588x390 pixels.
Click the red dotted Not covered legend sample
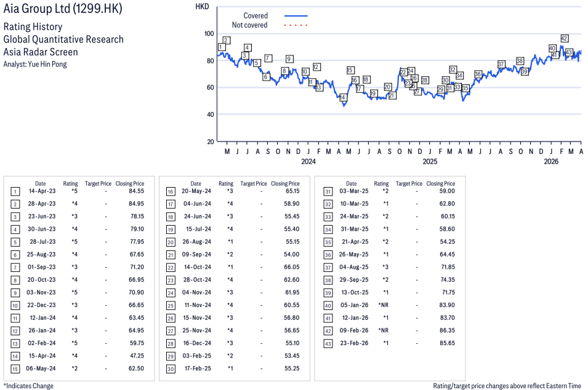coord(296,25)
